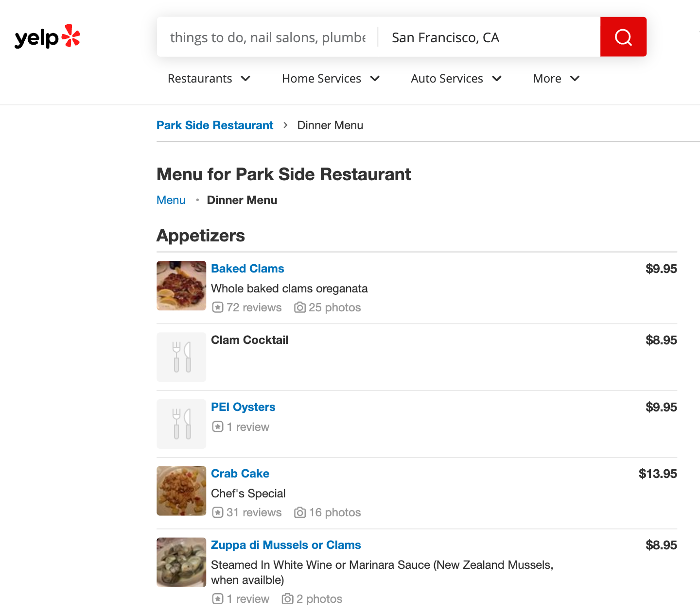Open the More dropdown menu
Viewport: 700px width, 613px height.
click(556, 79)
